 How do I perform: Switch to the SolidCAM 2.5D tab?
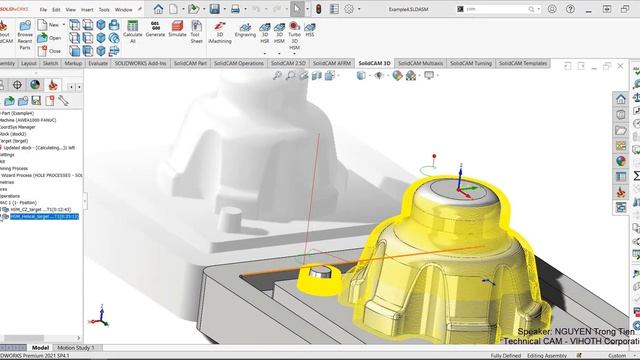[x=288, y=63]
